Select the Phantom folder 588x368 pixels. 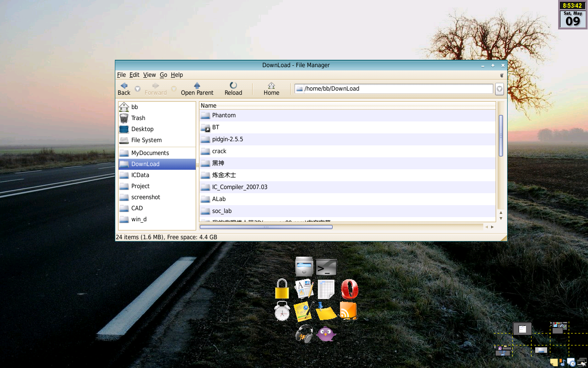[347, 115]
